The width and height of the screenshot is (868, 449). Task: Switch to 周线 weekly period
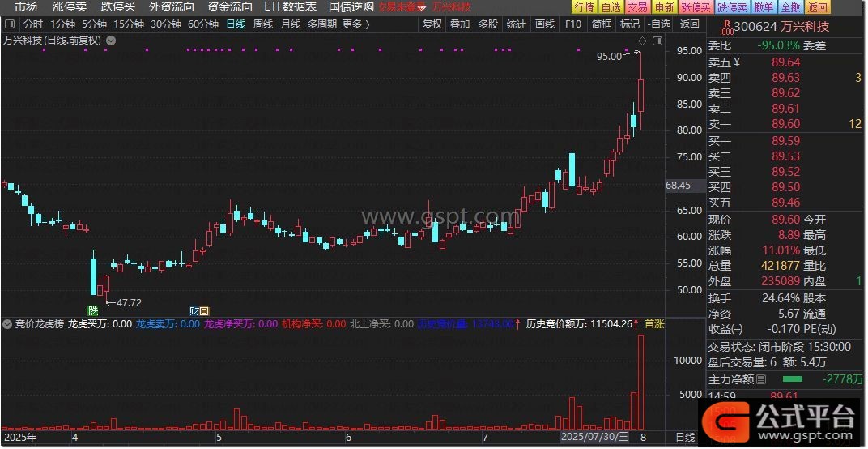pos(263,24)
